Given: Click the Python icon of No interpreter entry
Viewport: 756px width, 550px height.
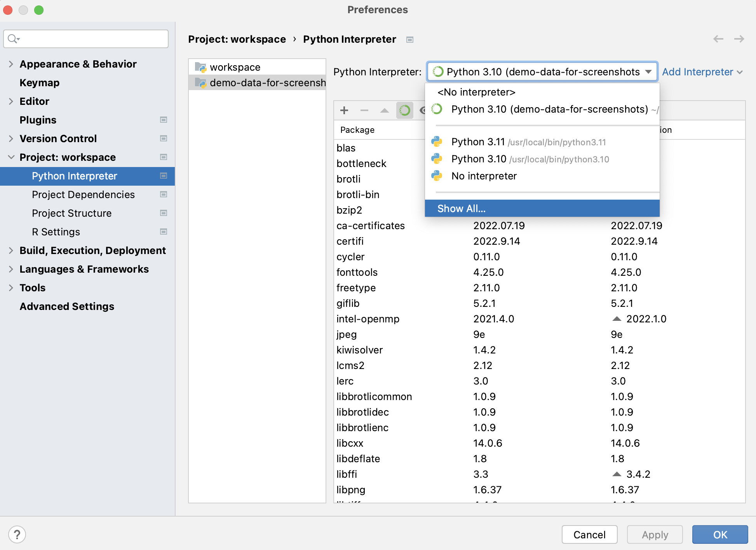Looking at the screenshot, I should click(x=437, y=176).
